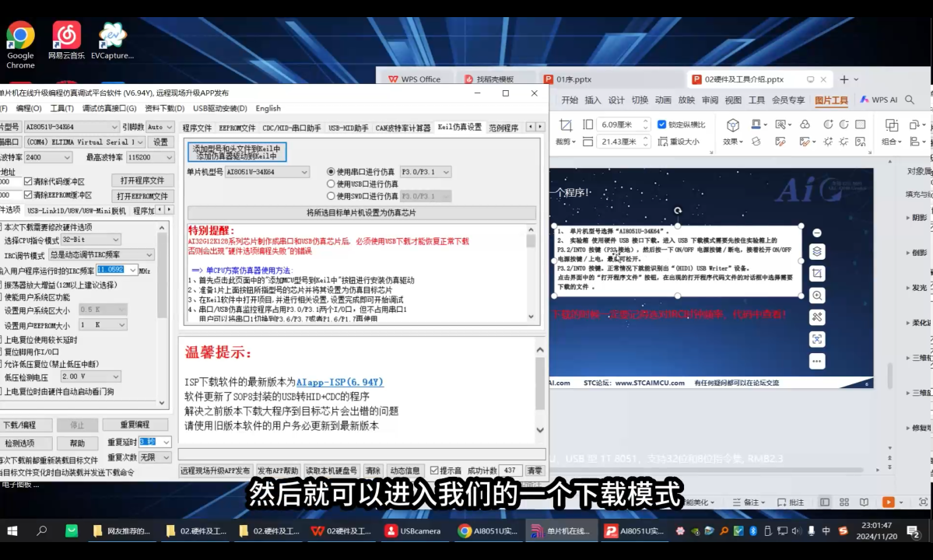
Task: Open the 2400 minimum baud rate dropdown
Action: pos(47,158)
